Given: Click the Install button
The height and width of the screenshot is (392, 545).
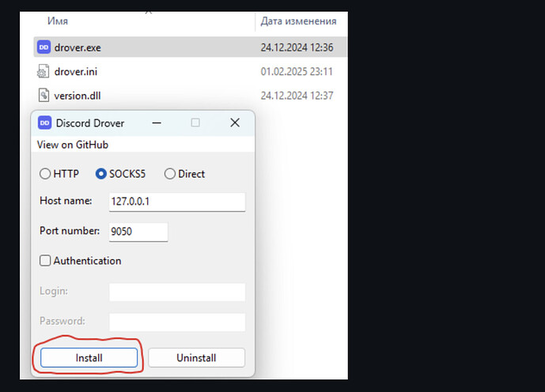Looking at the screenshot, I should 89,358.
